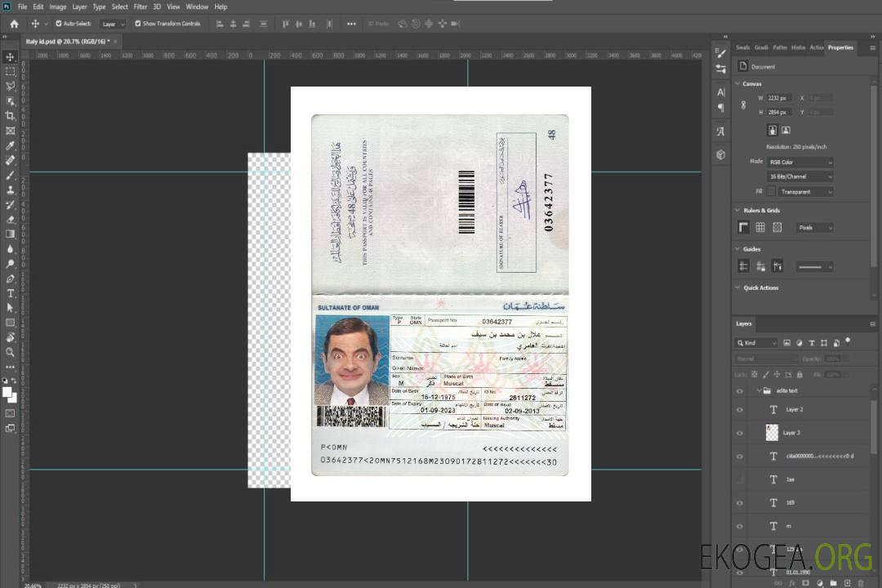Image resolution: width=882 pixels, height=588 pixels.
Task: Select the Gradient tool
Action: click(10, 234)
